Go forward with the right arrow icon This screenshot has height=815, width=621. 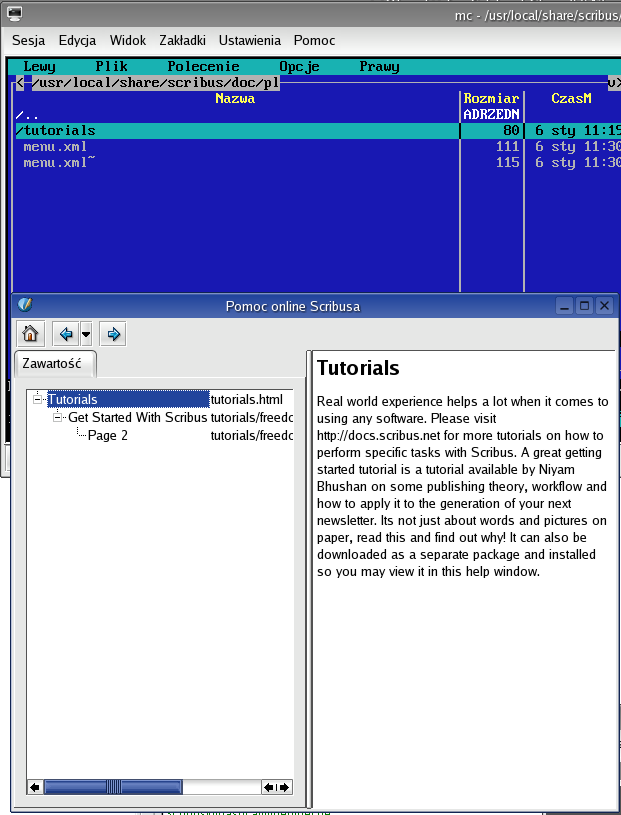pyautogui.click(x=113, y=334)
